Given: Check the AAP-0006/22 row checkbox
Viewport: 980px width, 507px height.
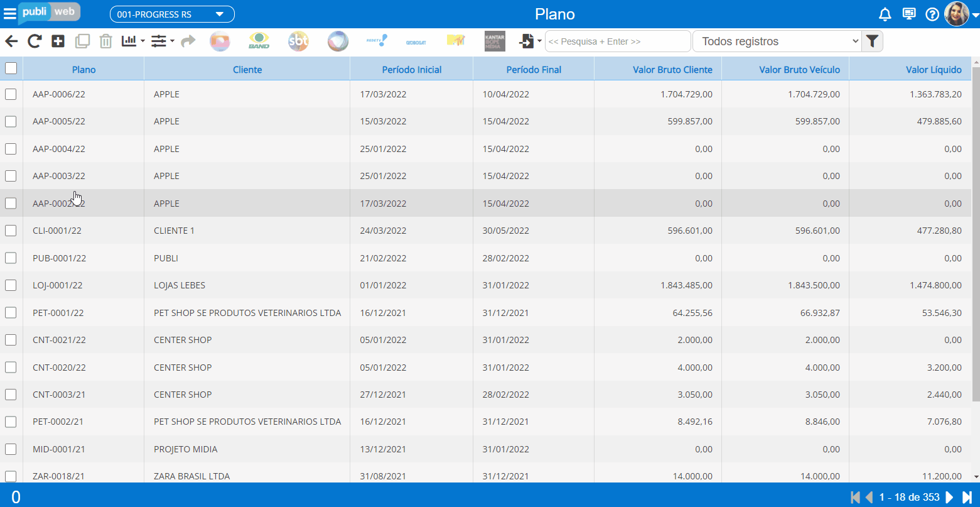Looking at the screenshot, I should point(11,94).
